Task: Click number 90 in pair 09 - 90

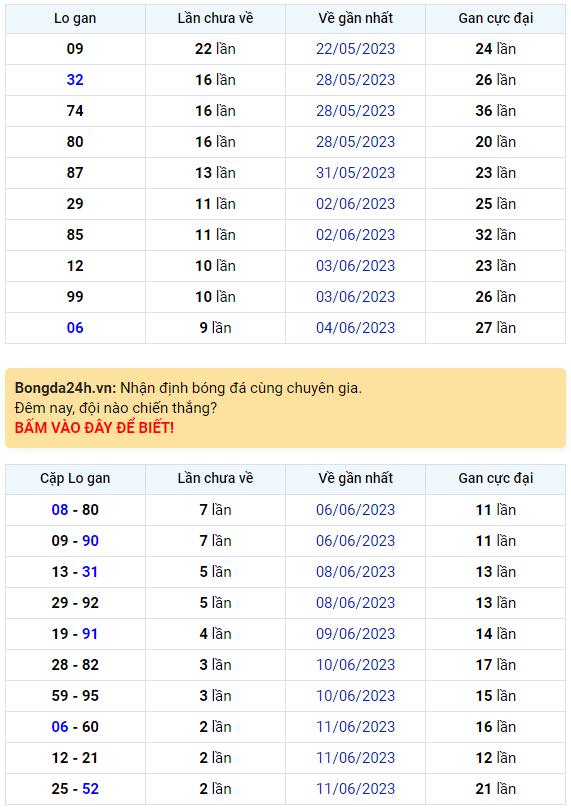Action: [90, 541]
